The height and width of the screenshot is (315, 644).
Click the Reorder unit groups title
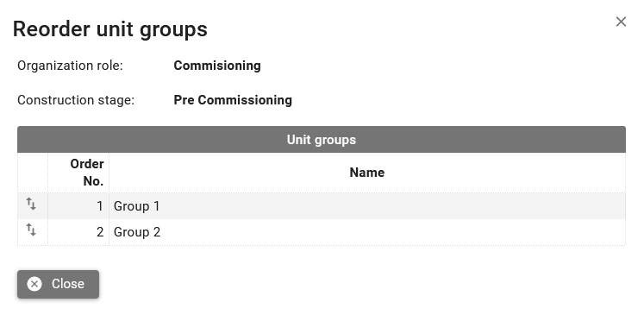coord(110,29)
